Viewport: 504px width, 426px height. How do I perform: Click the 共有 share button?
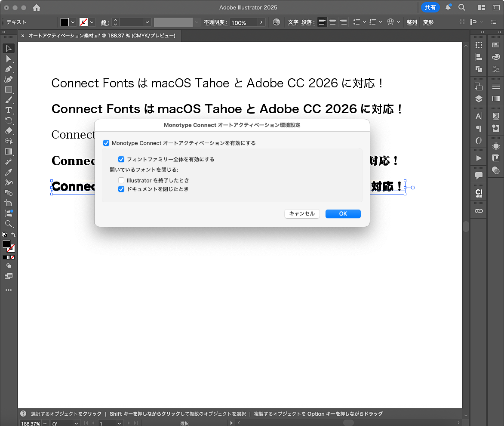click(x=430, y=7)
